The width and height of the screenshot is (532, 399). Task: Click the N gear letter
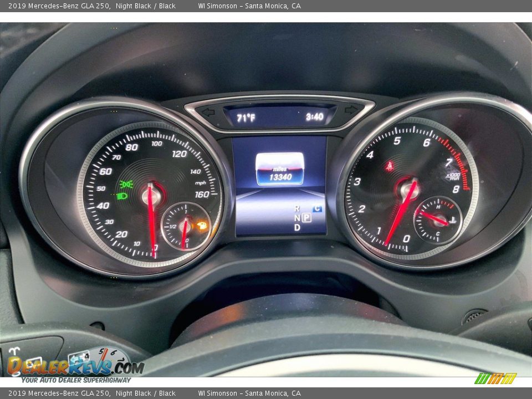(x=297, y=218)
